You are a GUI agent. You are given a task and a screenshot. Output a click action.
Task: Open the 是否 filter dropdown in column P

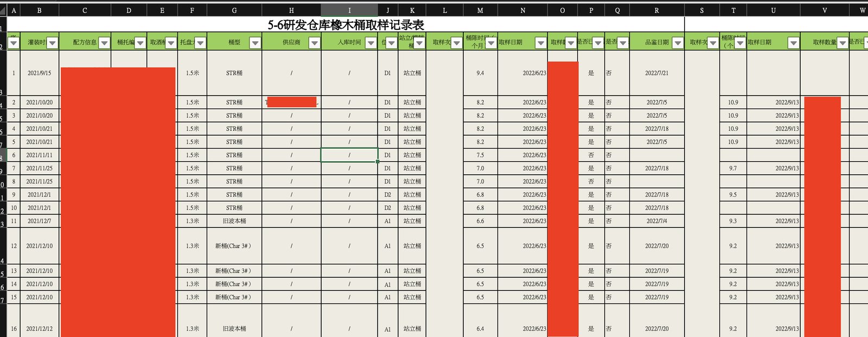tap(598, 43)
